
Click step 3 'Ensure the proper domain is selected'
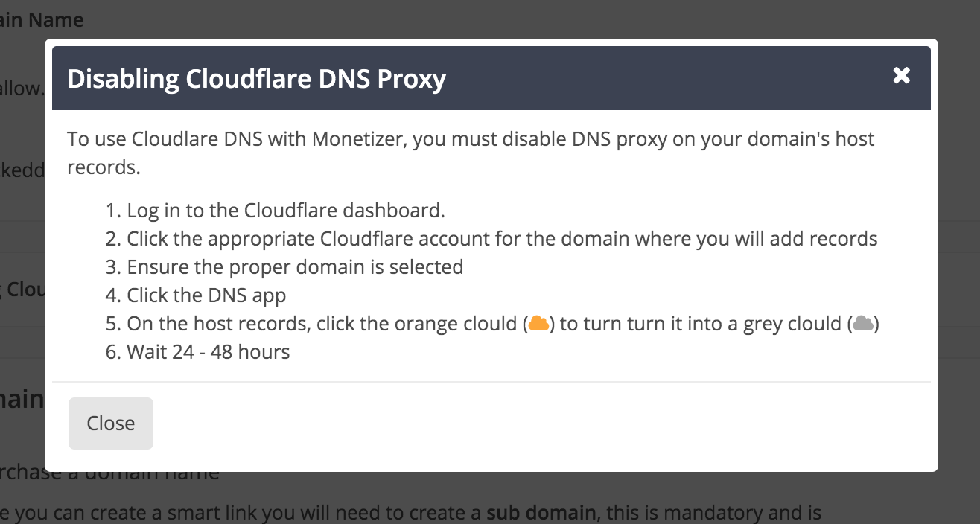295,267
